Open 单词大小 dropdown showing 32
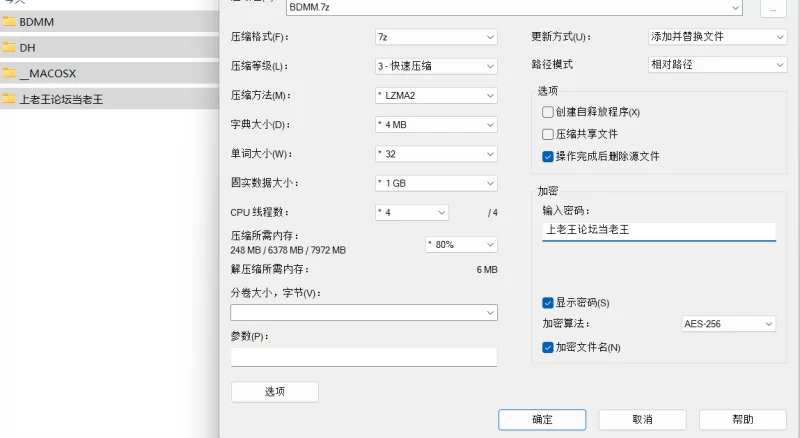 [436, 154]
